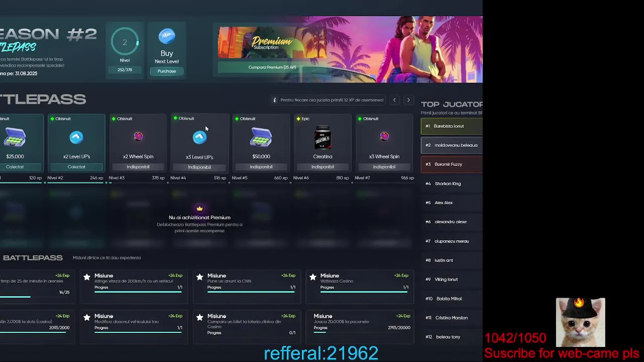Click the level 2 progress ring
This screenshot has width=644, height=362.
click(x=125, y=42)
